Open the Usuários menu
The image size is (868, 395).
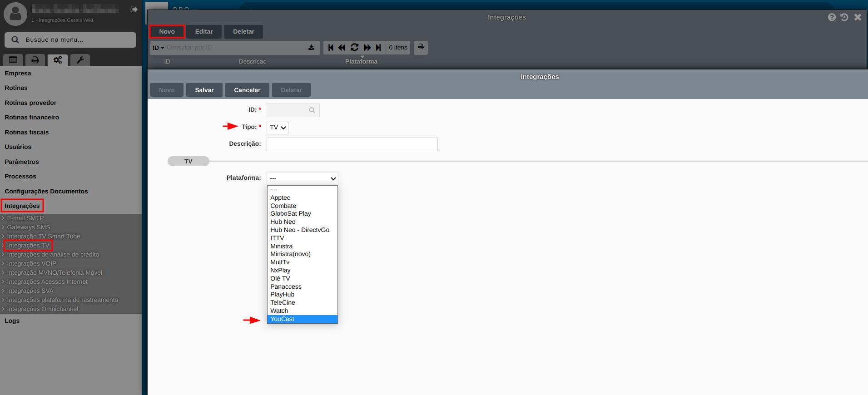click(18, 147)
